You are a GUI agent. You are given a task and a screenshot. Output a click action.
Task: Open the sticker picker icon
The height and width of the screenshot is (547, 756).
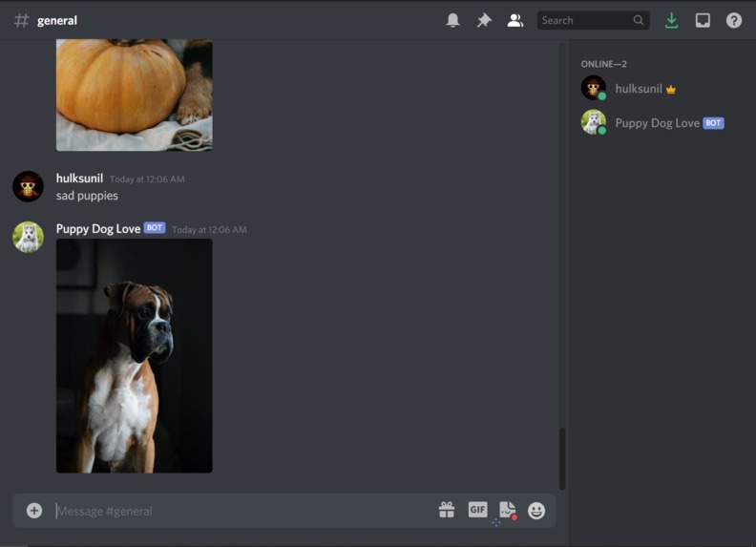(x=507, y=510)
